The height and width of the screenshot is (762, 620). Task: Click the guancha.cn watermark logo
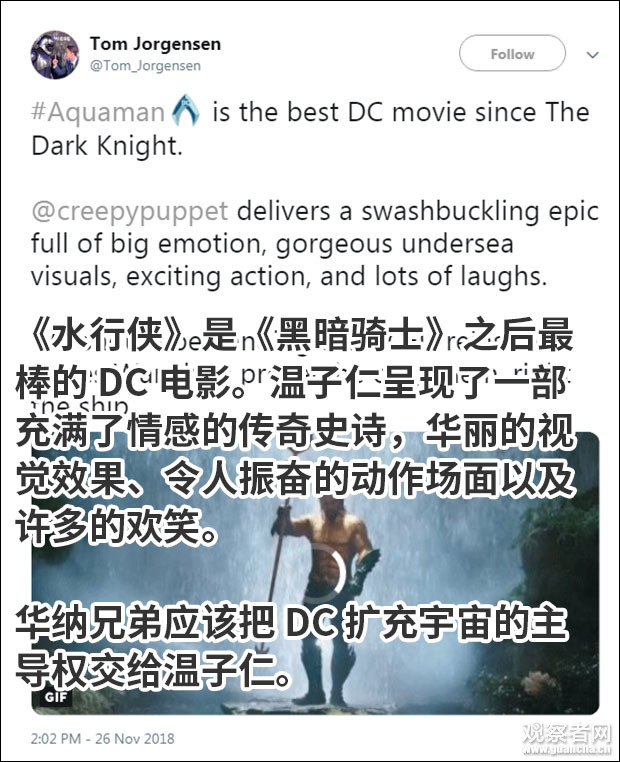567,739
